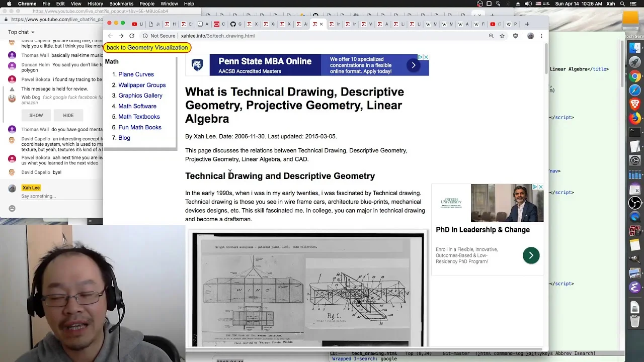Open the zoom magnifier icon in the address bar
Viewport: 644px width, 362px height.
[491, 36]
